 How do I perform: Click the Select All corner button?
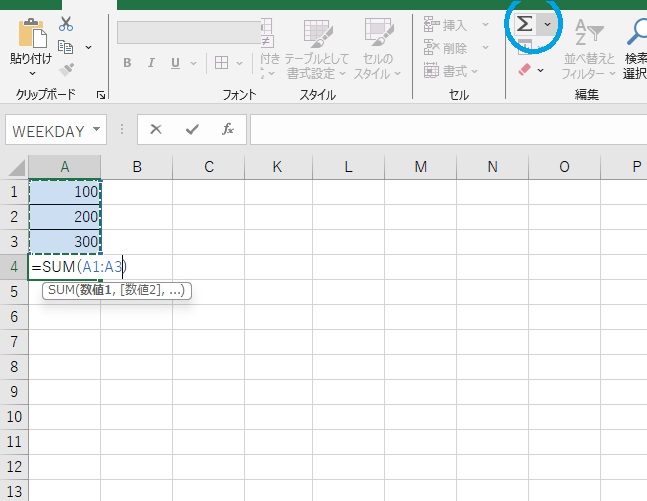(x=14, y=166)
